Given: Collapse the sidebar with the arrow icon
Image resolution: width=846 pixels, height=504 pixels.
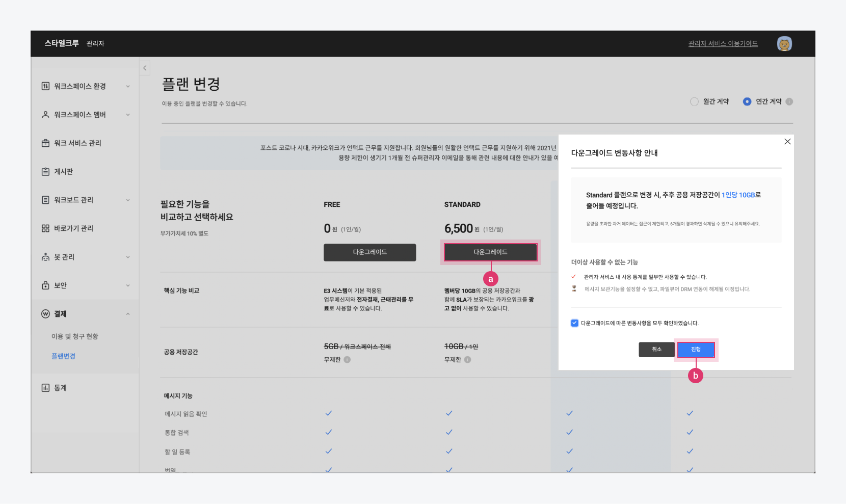Looking at the screenshot, I should click(x=145, y=68).
